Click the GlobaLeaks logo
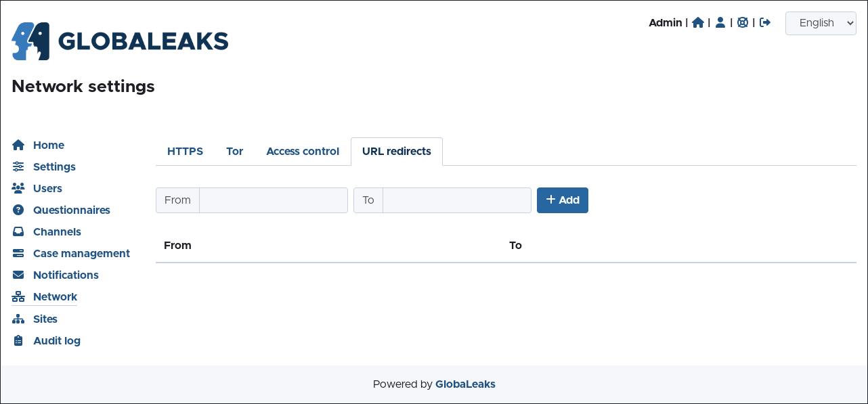The image size is (868, 404). click(120, 41)
